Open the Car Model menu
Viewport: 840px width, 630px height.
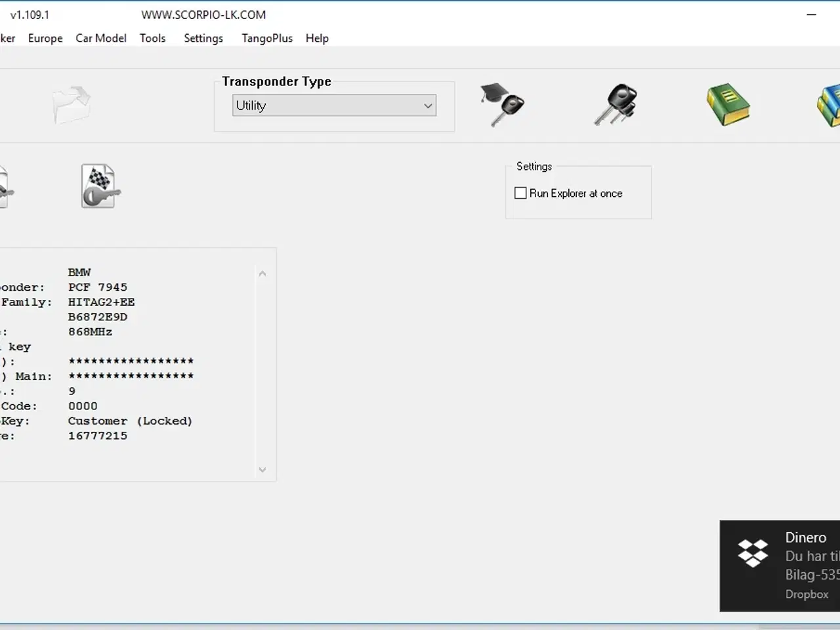point(101,38)
